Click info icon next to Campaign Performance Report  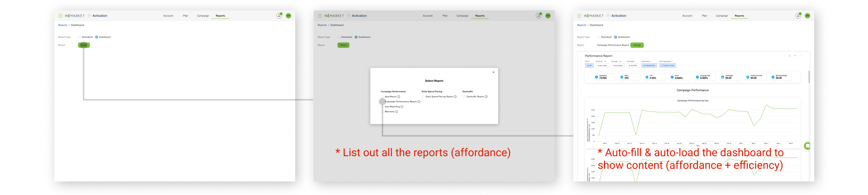[419, 102]
